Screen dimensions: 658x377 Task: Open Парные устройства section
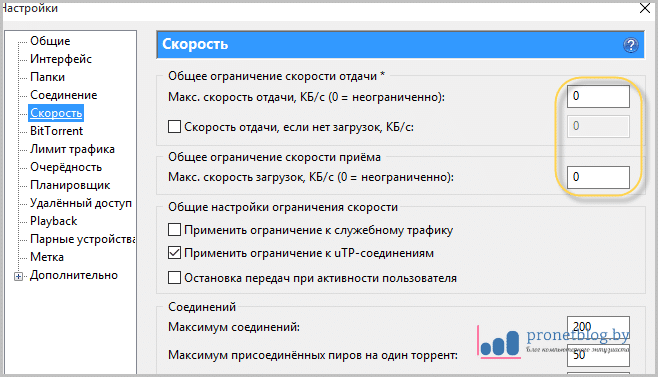coord(82,239)
